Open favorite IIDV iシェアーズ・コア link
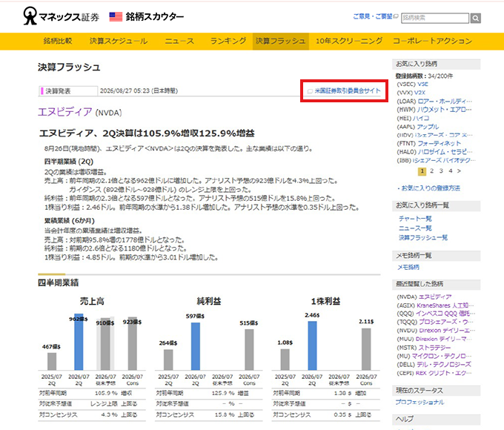The image size is (504, 430). point(443,135)
